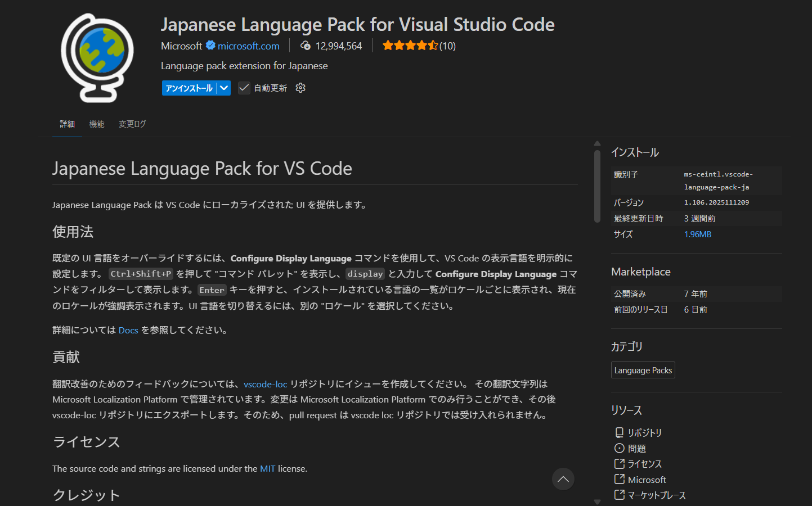The image size is (812, 506).
Task: Click the version value 1.106.2025111209
Action: [716, 202]
